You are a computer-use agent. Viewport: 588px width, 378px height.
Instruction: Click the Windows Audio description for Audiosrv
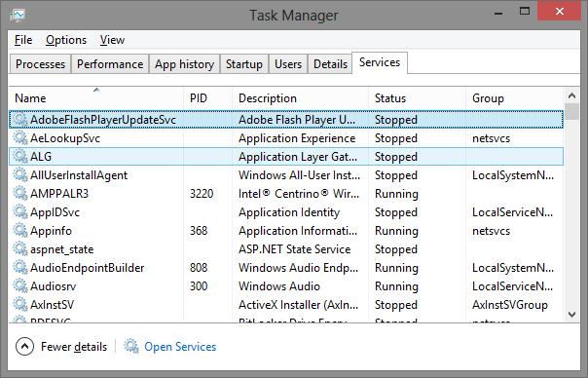point(279,286)
